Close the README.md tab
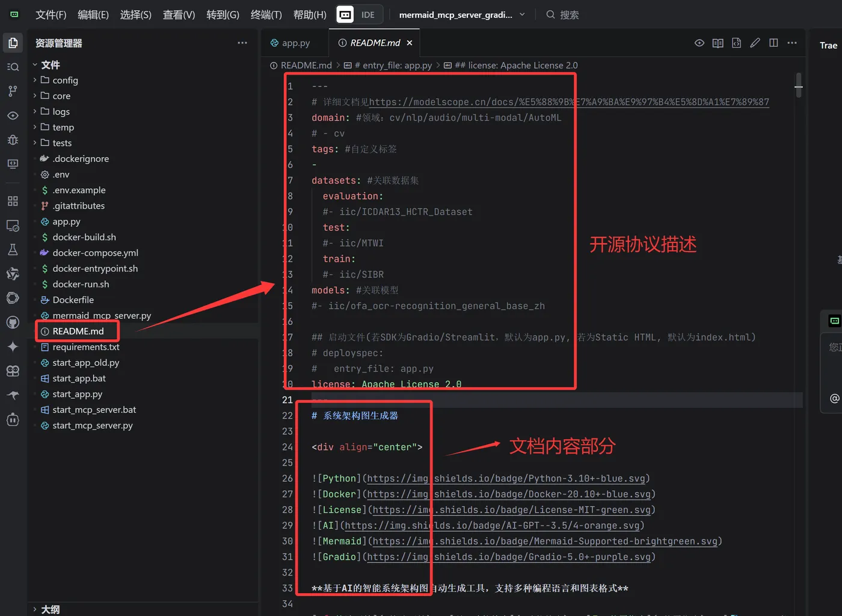Viewport: 842px width, 616px height. (x=410, y=43)
